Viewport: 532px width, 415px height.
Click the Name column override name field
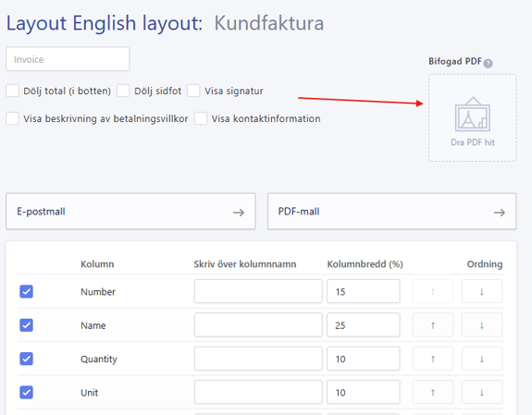tap(258, 325)
